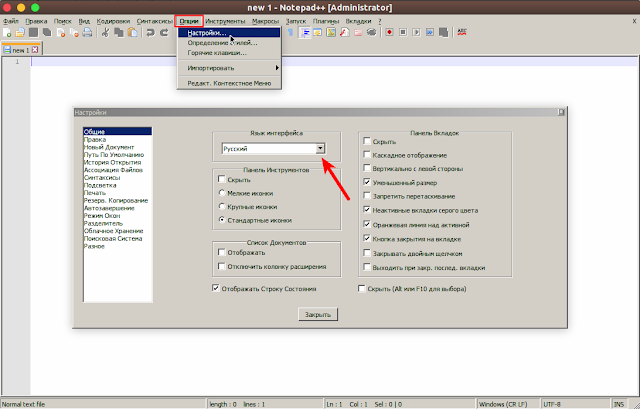This screenshot has width=640, height=409.
Task: Open the Опции menu
Action: 189,21
